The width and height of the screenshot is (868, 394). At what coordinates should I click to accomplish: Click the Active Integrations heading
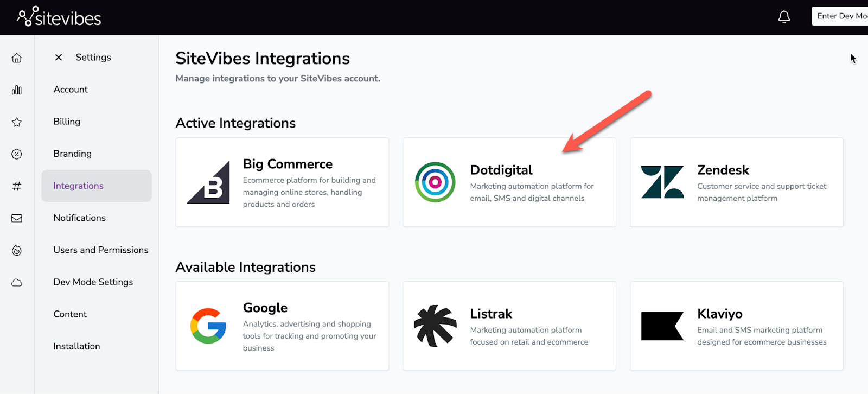(235, 123)
